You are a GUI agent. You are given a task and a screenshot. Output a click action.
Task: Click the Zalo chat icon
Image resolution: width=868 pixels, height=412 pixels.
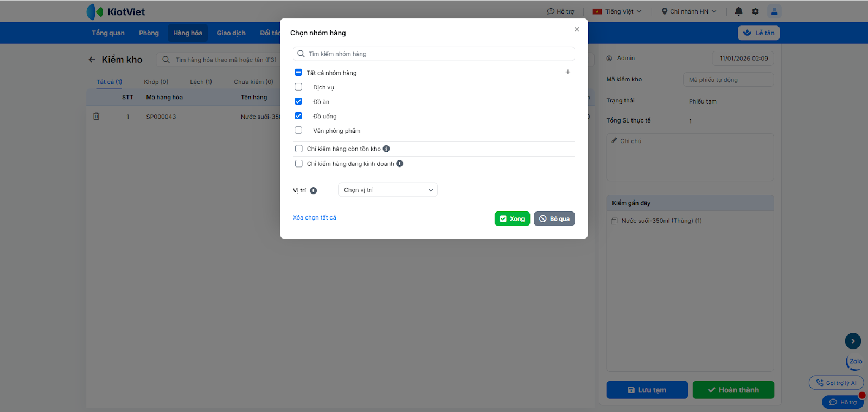point(854,362)
